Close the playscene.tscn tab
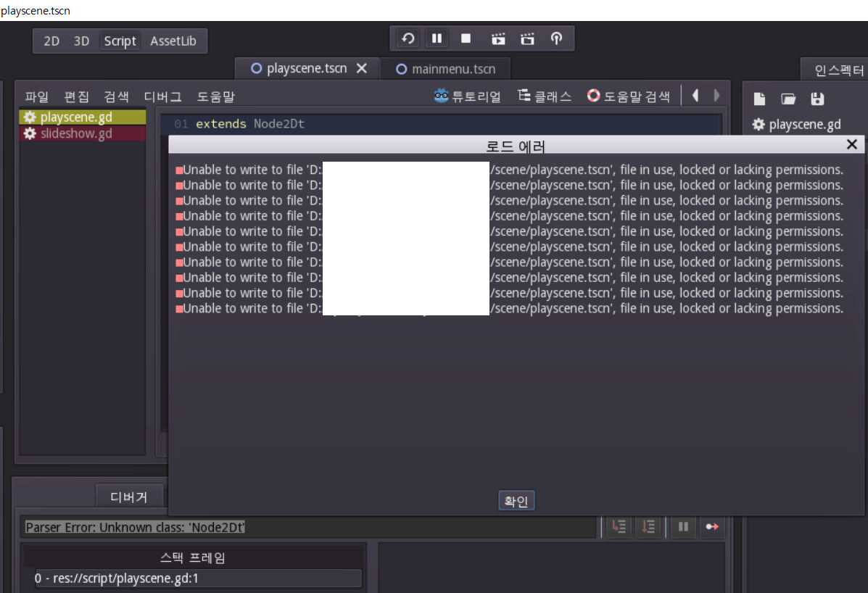868x593 pixels. tap(361, 68)
